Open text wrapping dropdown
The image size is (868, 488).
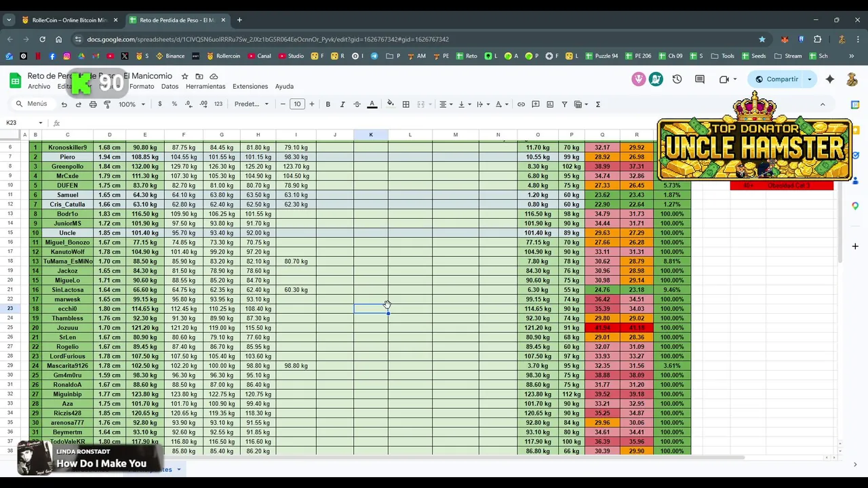point(482,104)
